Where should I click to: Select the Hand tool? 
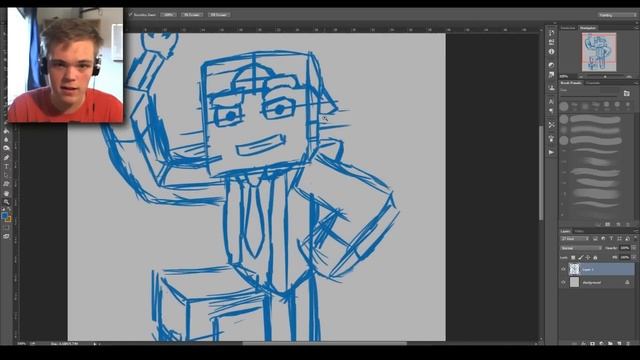pyautogui.click(x=6, y=193)
